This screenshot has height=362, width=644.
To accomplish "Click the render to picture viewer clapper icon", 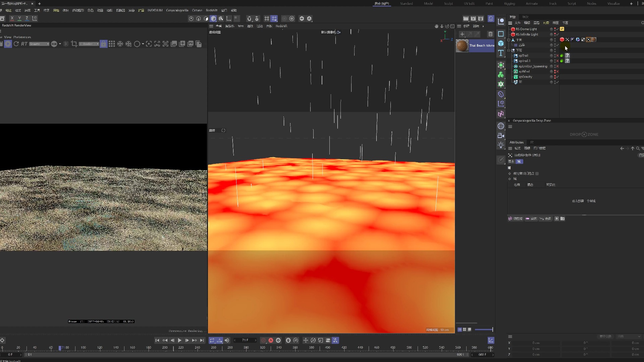I will point(473,18).
